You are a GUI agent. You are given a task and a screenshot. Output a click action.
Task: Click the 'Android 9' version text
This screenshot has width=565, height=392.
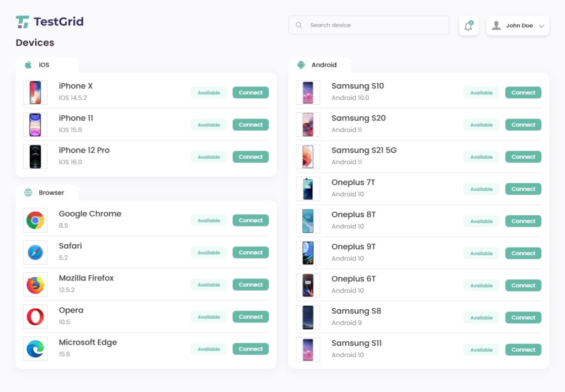(x=347, y=323)
